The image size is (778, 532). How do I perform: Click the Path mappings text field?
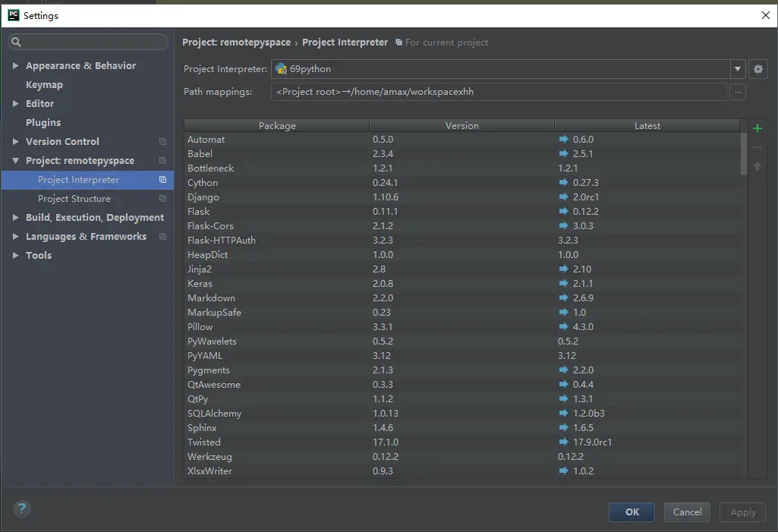(x=499, y=92)
